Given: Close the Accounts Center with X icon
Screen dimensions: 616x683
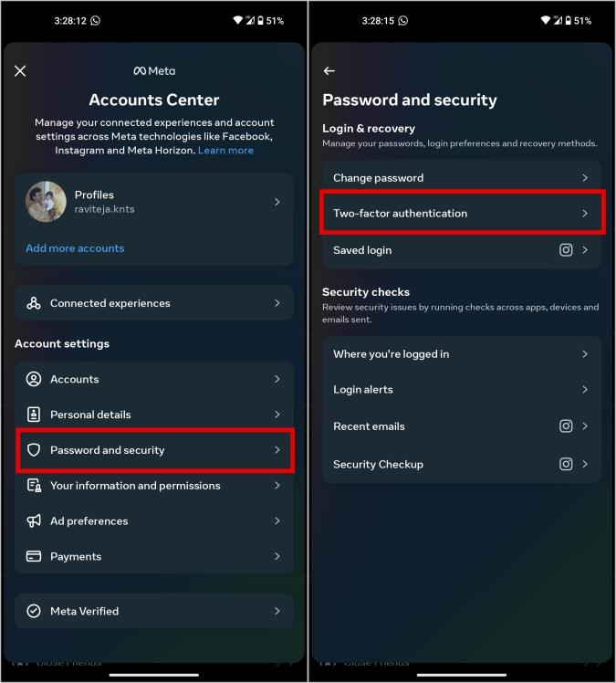Looking at the screenshot, I should pyautogui.click(x=20, y=71).
